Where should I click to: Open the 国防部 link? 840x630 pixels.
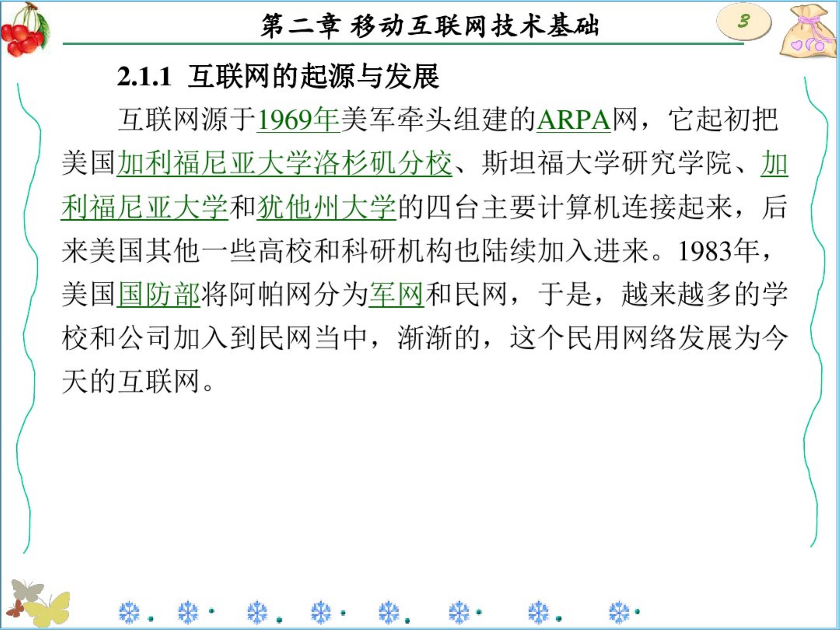(x=159, y=294)
